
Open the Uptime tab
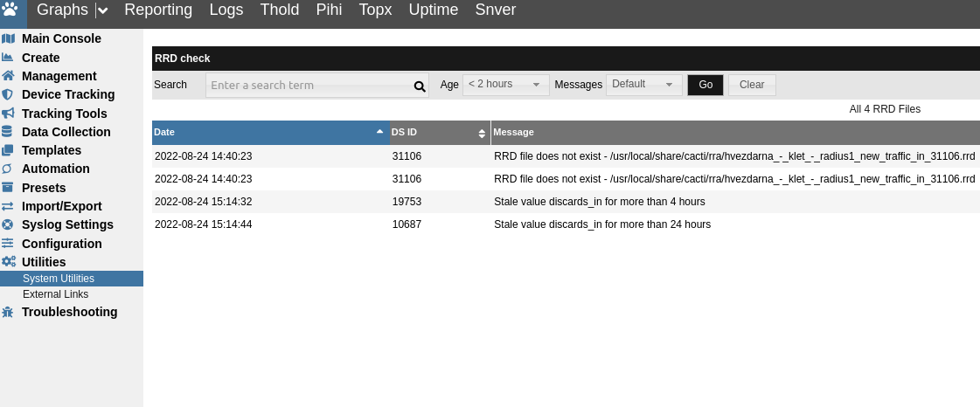pyautogui.click(x=433, y=10)
